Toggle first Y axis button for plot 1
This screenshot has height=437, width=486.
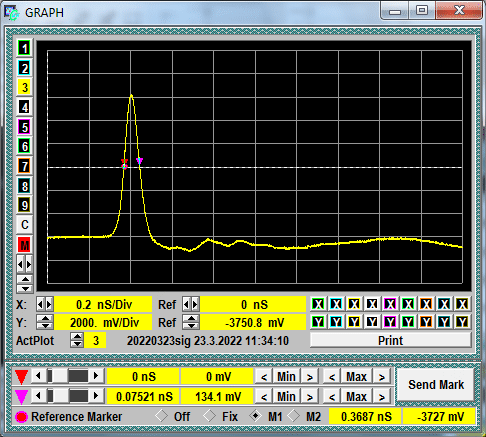pos(318,322)
